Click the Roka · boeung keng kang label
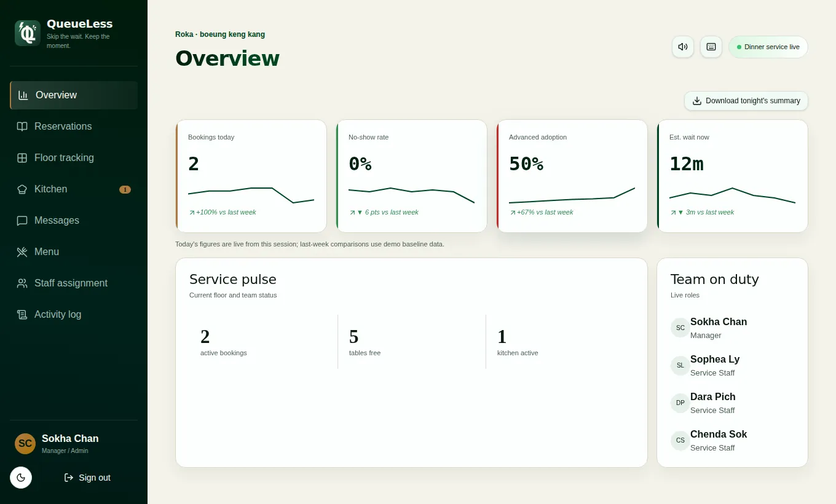This screenshot has height=504, width=836. [220, 34]
